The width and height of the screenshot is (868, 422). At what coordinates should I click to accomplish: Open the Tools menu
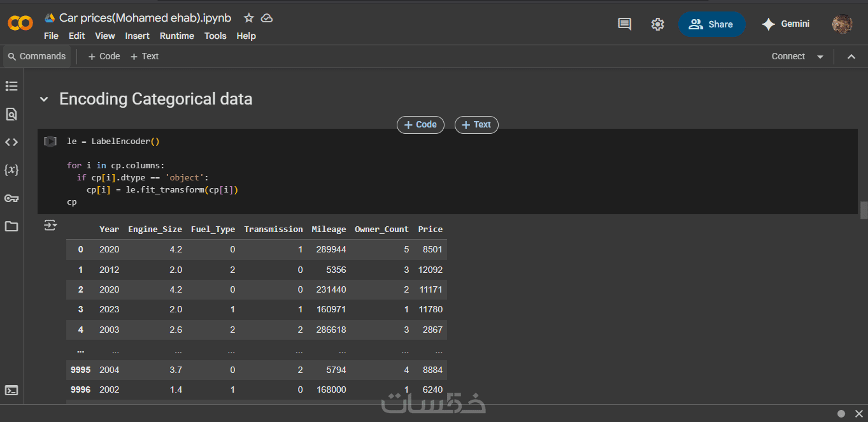coord(215,36)
